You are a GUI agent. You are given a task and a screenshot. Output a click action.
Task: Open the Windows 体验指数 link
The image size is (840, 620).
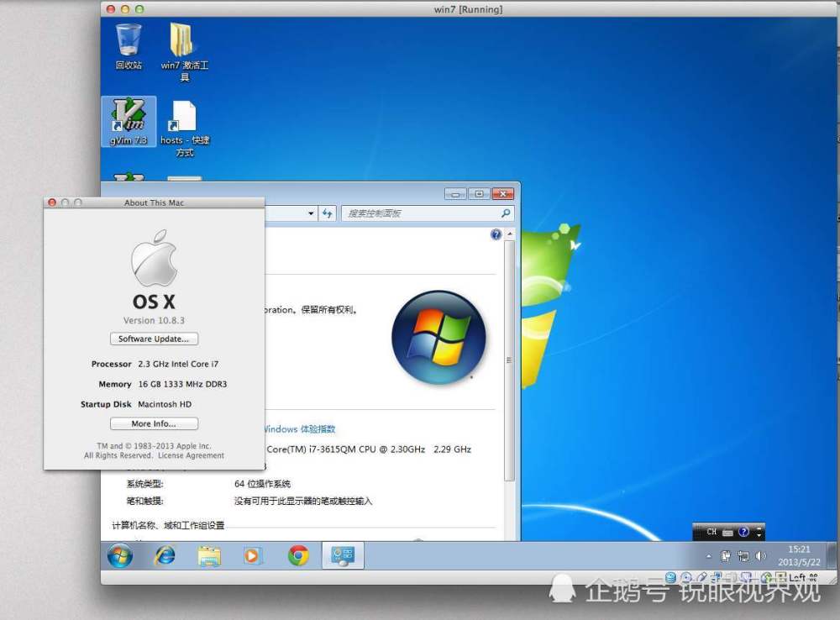click(x=300, y=429)
